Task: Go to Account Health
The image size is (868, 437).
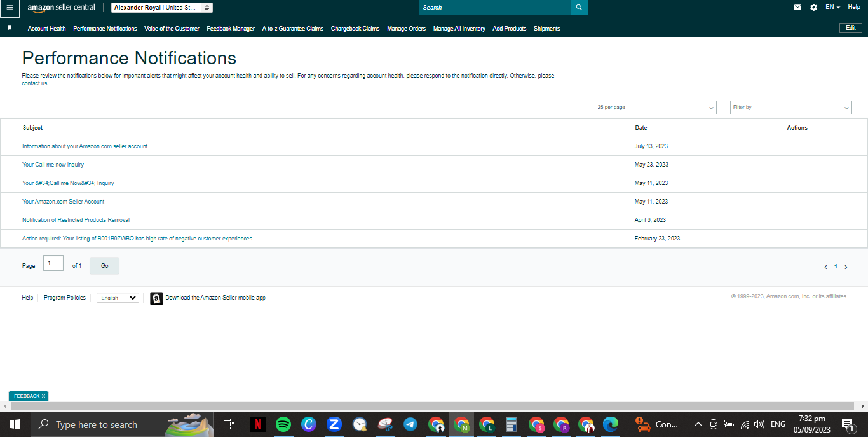Action: point(46,29)
